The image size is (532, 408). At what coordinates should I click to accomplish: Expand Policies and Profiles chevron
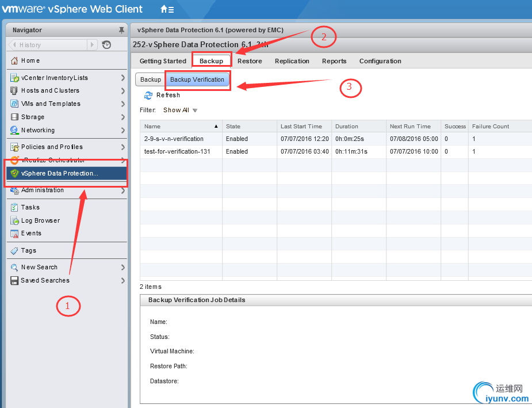click(x=123, y=147)
